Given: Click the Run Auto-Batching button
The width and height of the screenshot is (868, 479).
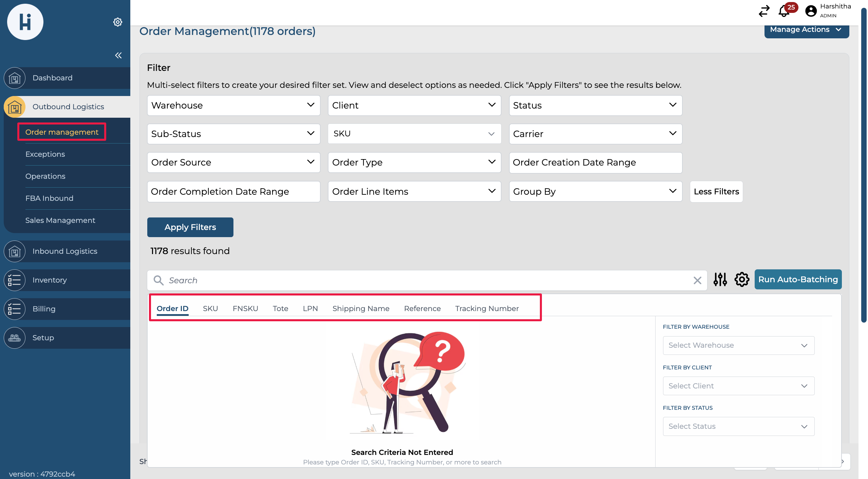Looking at the screenshot, I should 798,280.
